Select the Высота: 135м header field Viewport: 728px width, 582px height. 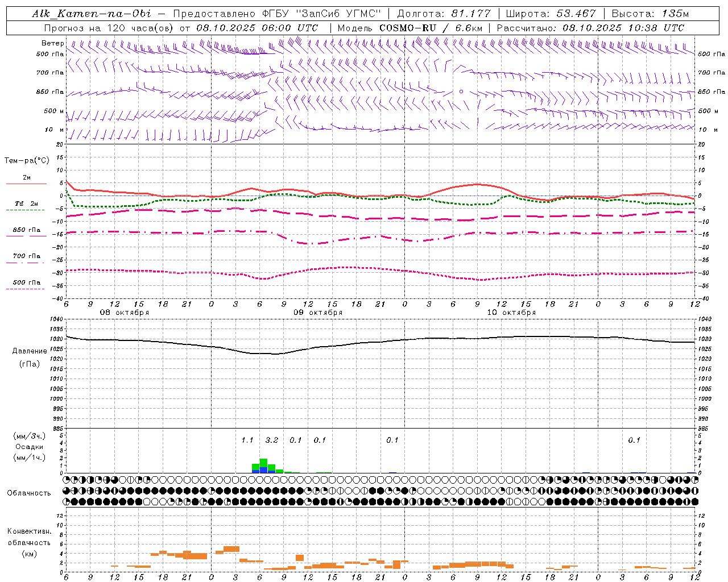pos(650,14)
